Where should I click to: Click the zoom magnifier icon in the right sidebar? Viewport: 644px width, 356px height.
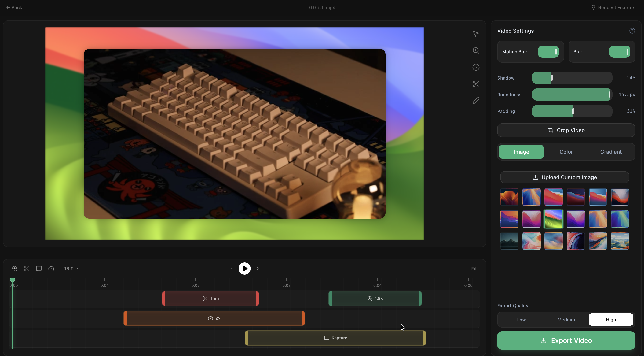[475, 50]
